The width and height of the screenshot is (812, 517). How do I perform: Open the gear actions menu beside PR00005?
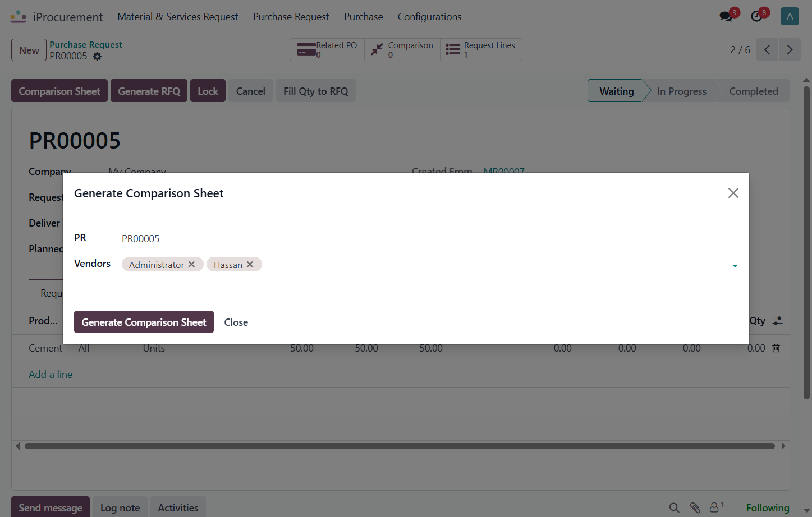pyautogui.click(x=97, y=56)
